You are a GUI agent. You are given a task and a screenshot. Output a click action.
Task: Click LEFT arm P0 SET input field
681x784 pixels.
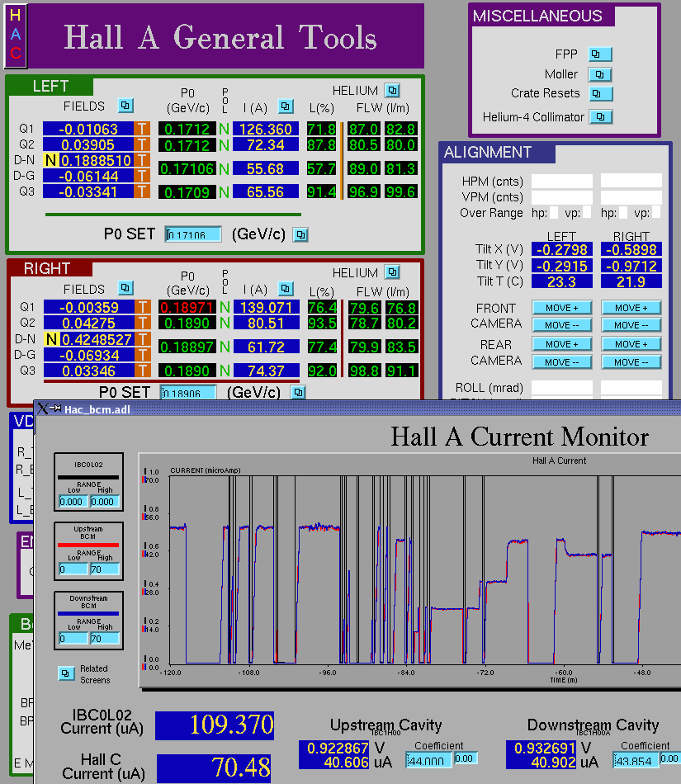pos(193,234)
